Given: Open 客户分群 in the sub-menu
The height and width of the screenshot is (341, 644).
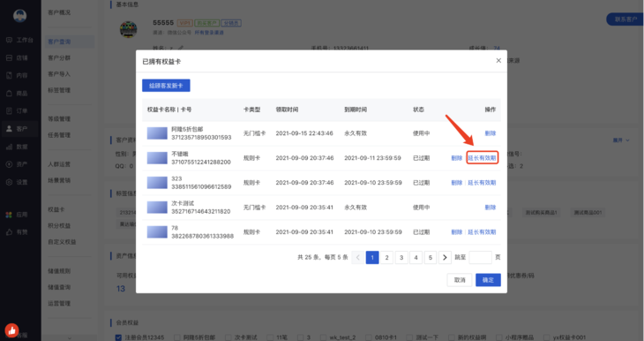Looking at the screenshot, I should pos(59,58).
